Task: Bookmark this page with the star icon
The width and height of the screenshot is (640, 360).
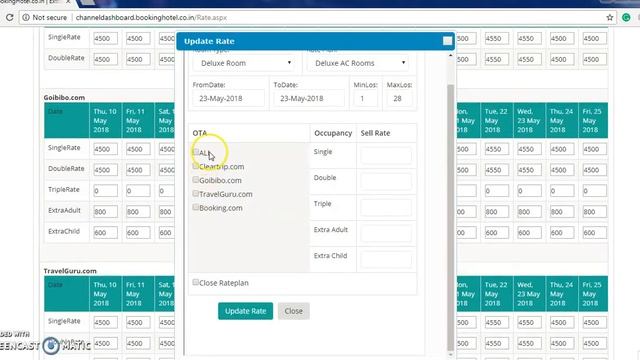Action: (x=610, y=18)
